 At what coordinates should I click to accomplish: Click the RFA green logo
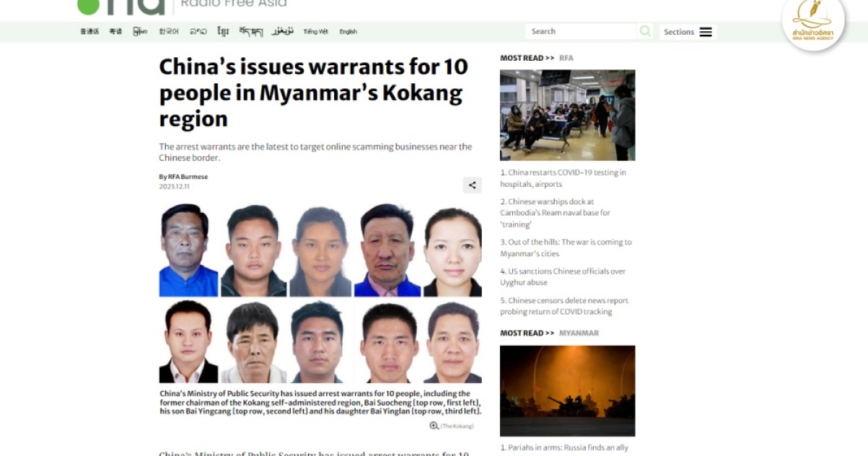[x=122, y=7]
